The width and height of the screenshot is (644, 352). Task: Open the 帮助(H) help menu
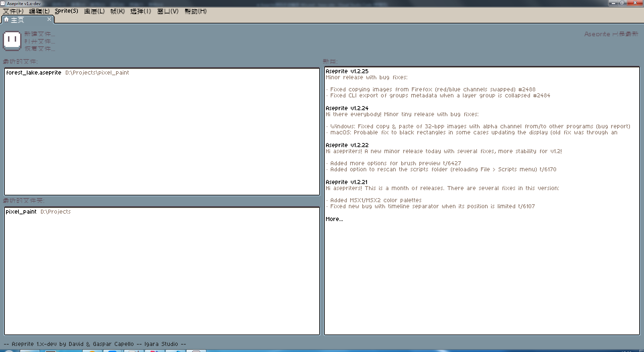pyautogui.click(x=196, y=11)
